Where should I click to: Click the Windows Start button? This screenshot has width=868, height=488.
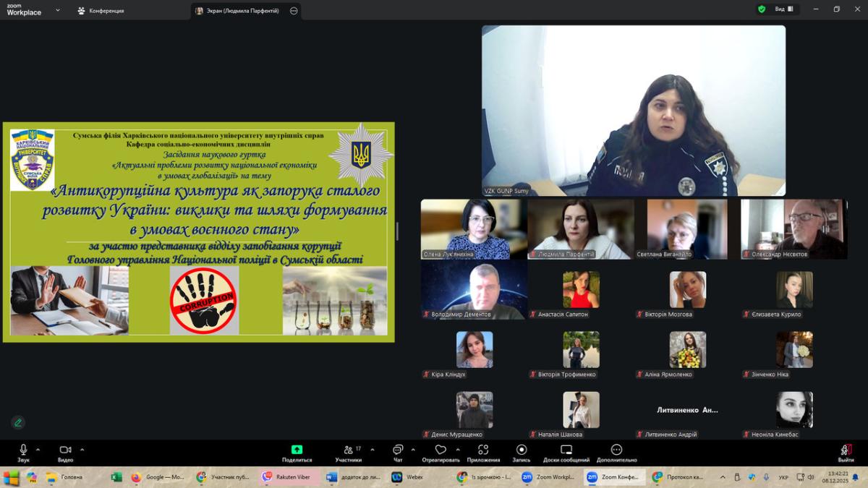pyautogui.click(x=11, y=477)
